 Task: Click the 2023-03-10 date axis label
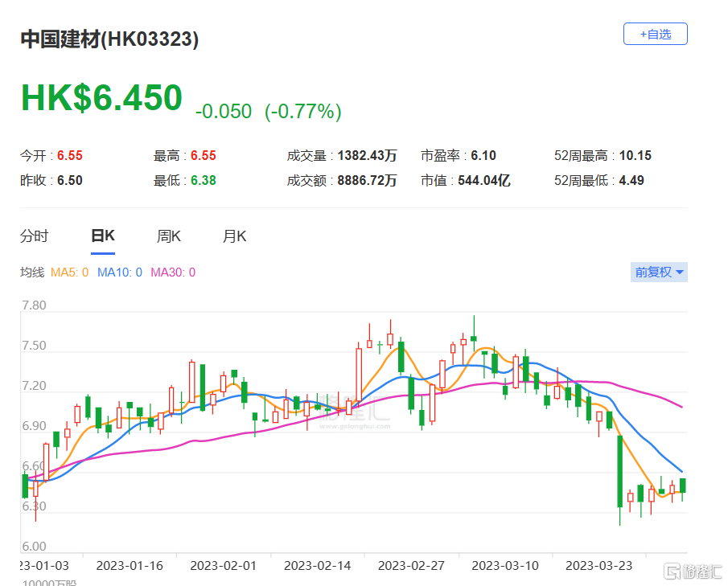505,566
